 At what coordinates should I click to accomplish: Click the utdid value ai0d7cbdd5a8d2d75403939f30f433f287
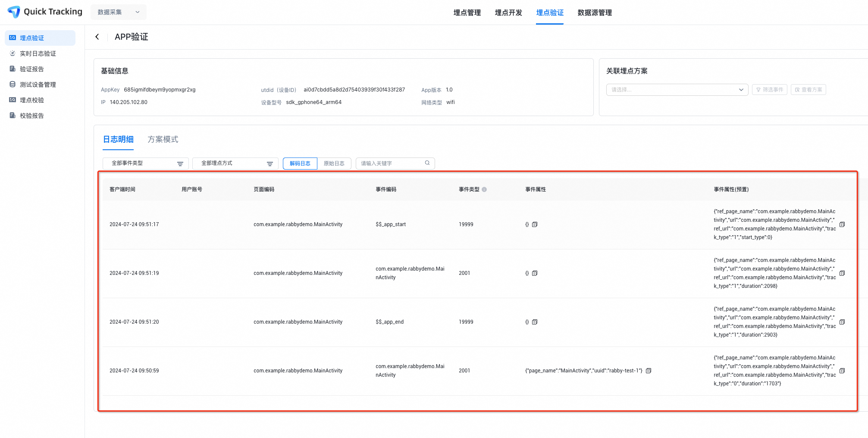(x=354, y=90)
